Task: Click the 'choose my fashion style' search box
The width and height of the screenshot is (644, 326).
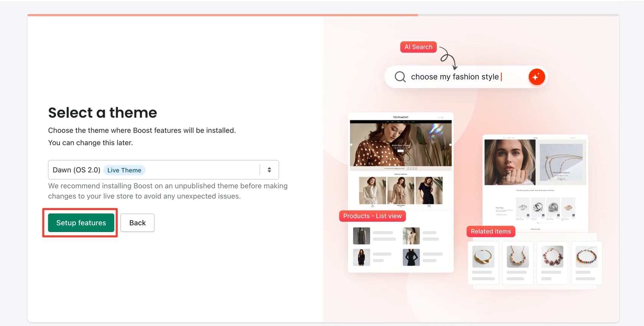Action: (x=466, y=77)
